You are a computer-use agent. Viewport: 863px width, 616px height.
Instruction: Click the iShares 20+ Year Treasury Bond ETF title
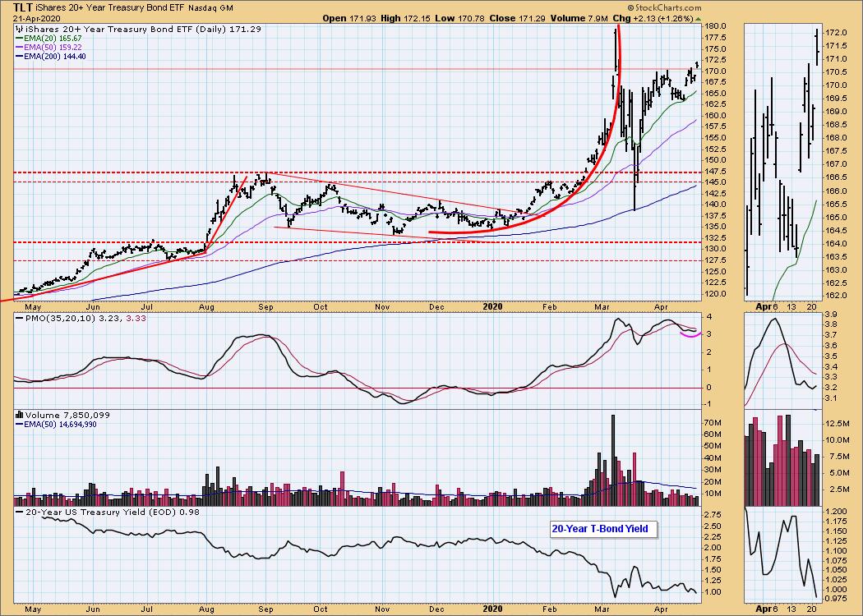[109, 8]
